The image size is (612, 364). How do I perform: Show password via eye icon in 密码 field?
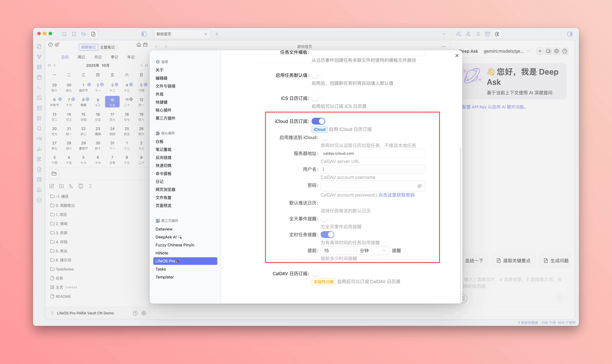[419, 186]
